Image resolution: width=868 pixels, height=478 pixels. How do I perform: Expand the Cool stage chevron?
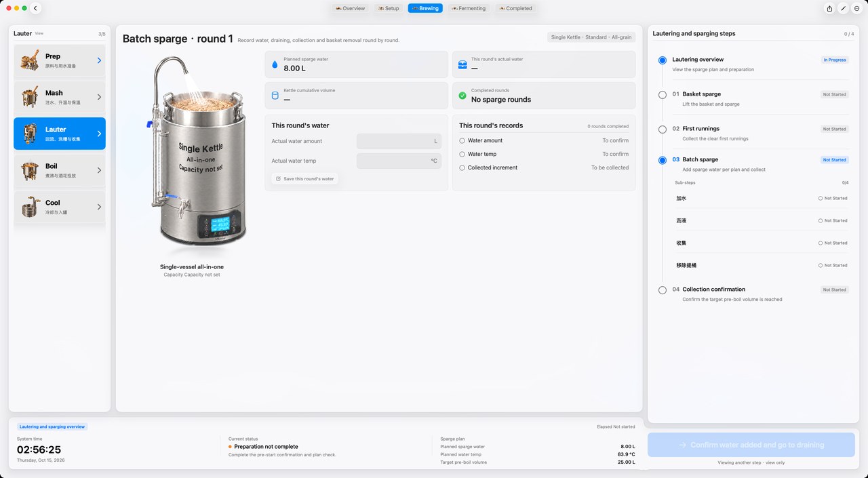coord(99,207)
